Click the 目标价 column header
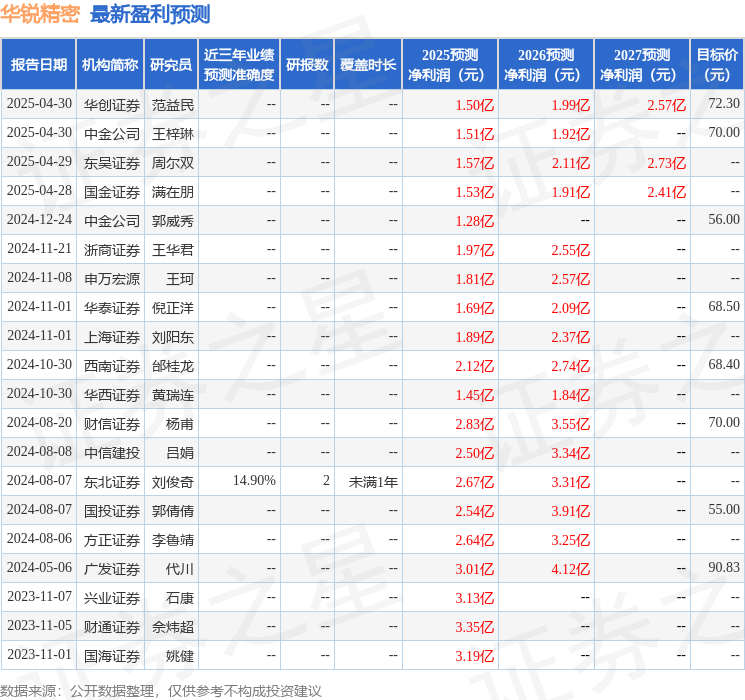Screen dimensions: 745x700 pos(717,65)
